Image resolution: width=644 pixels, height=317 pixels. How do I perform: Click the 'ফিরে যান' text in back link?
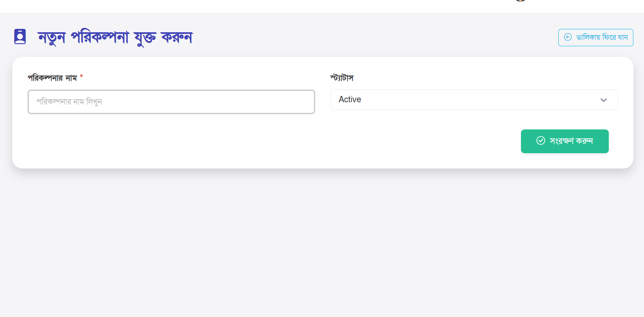(x=615, y=37)
